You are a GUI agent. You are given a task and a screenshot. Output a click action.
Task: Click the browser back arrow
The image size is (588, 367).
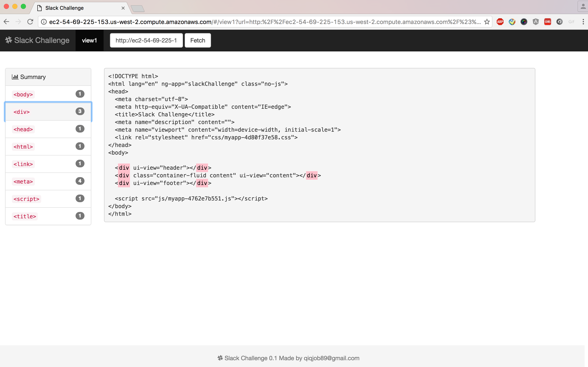7,22
